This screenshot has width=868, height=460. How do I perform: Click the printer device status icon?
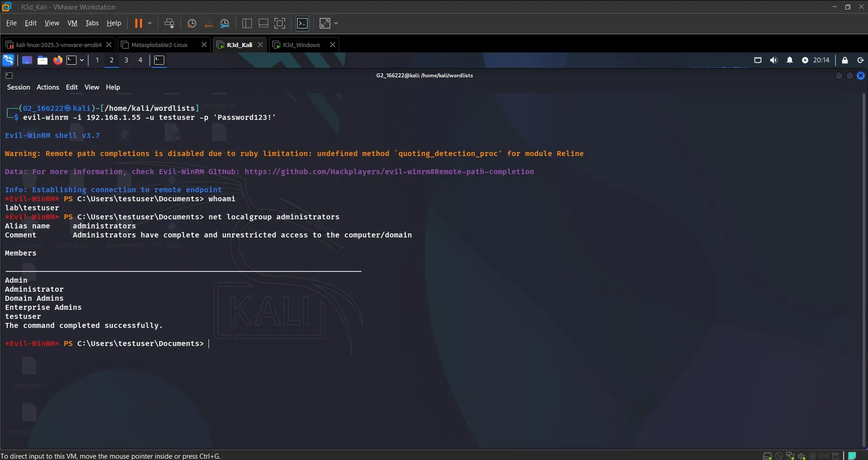[x=835, y=456]
